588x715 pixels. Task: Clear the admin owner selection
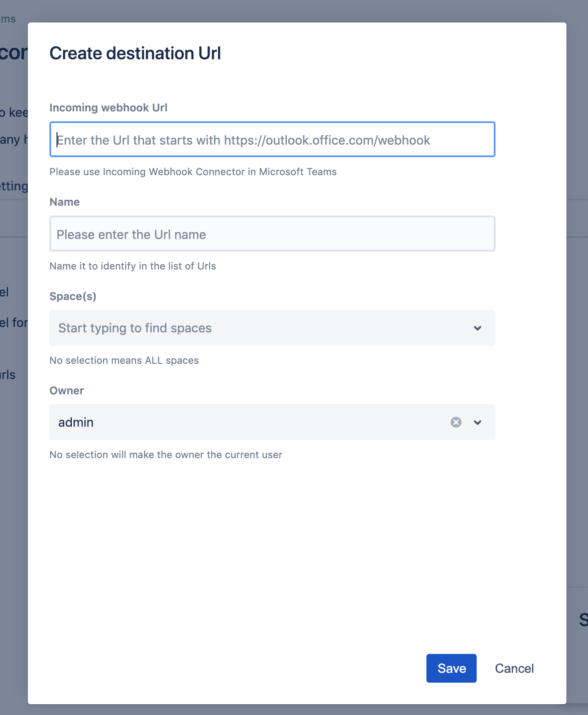[x=456, y=422]
